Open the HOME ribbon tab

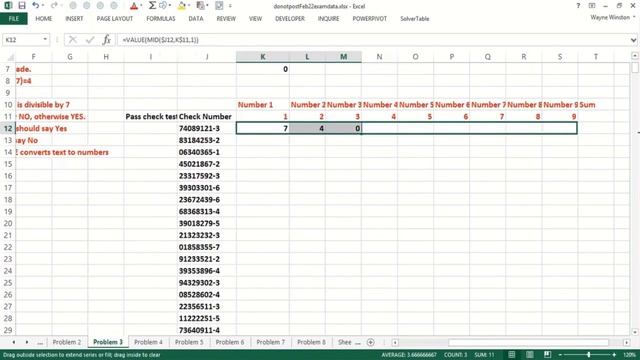click(x=44, y=19)
